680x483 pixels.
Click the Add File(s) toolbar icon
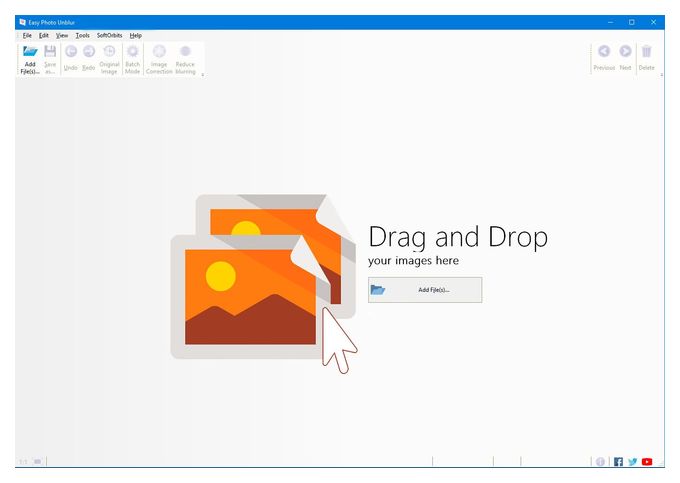click(30, 59)
